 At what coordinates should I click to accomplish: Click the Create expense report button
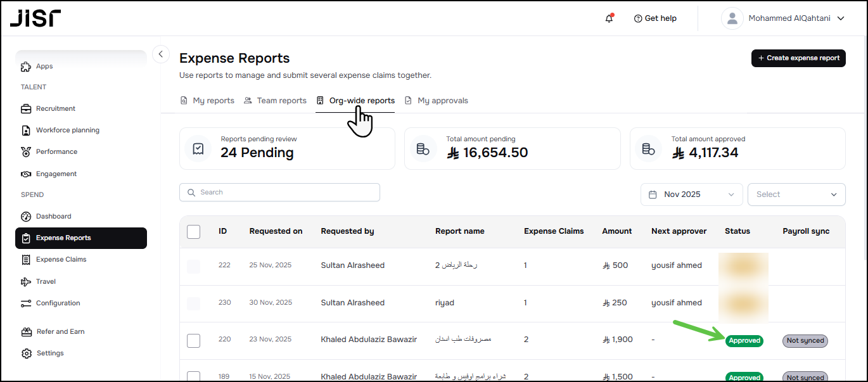click(x=798, y=58)
